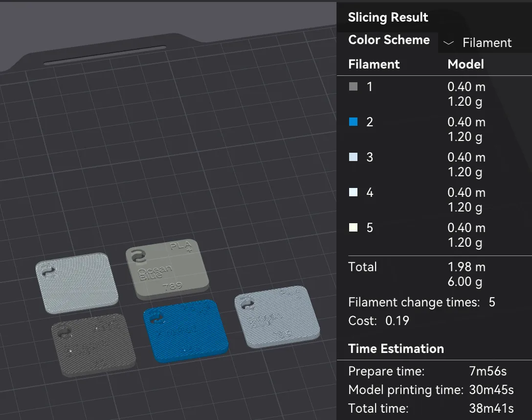Viewport: 532px width, 420px height.
Task: Click the Total 1.98 m value
Action: tap(466, 267)
